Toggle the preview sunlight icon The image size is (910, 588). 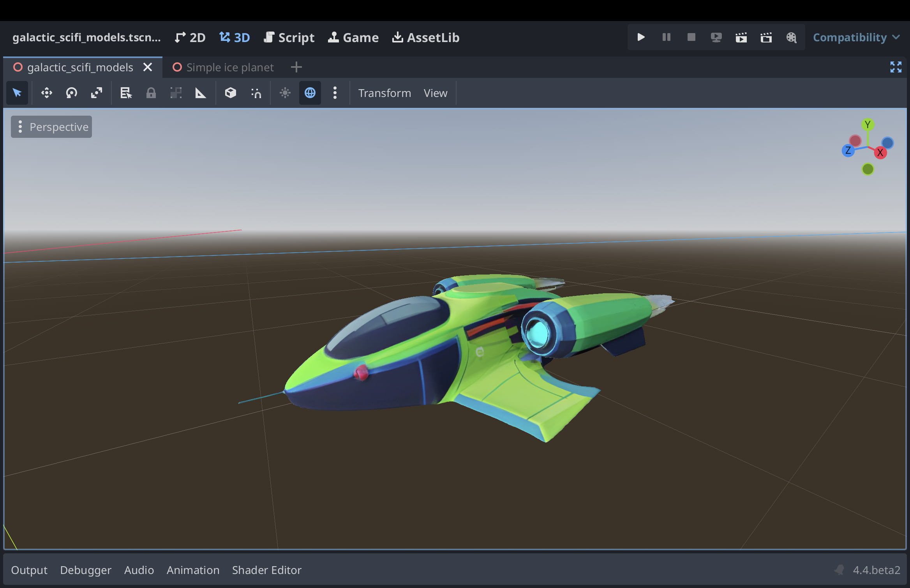(285, 93)
